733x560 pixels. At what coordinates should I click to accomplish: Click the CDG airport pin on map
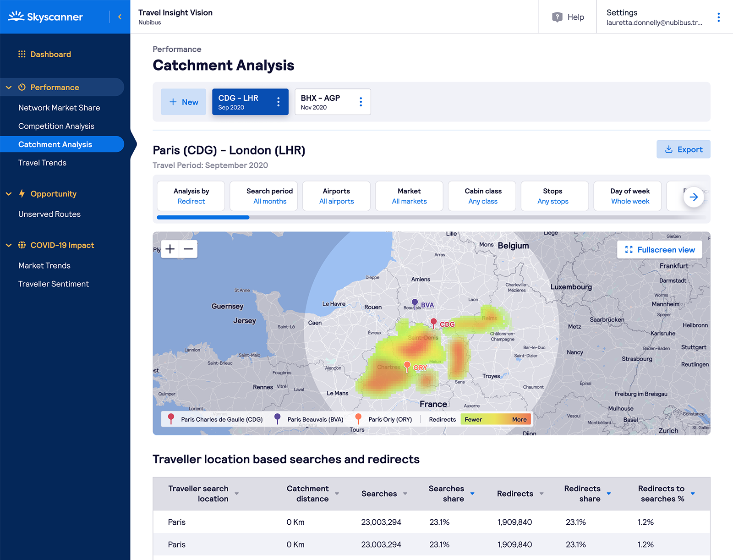[x=433, y=323]
